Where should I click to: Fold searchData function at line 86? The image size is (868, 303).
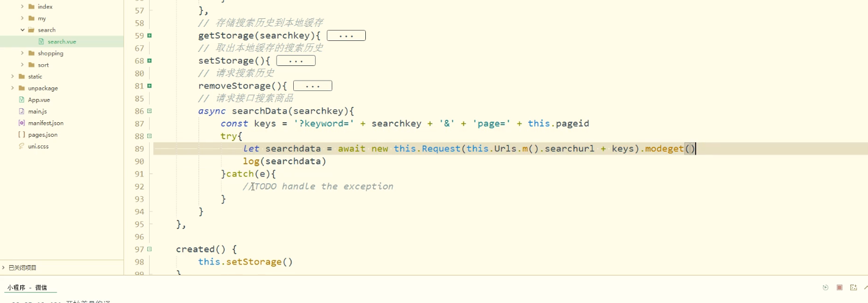pos(149,111)
